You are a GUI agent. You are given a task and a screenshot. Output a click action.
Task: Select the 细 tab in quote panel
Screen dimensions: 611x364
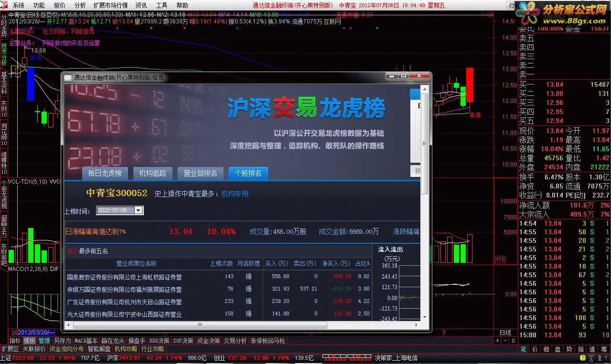pyautogui.click(x=547, y=349)
